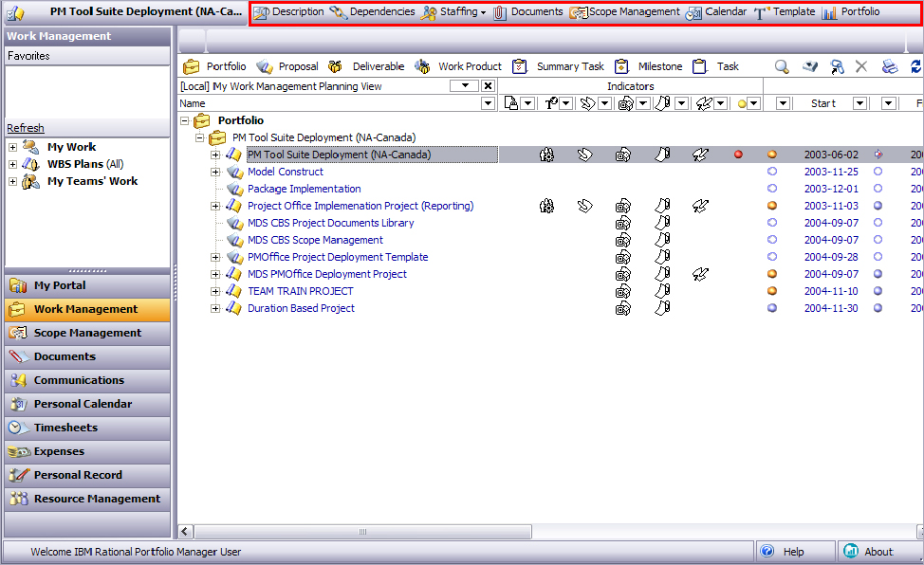Open the Start column filter dropdown
This screenshot has width=924, height=565.
[x=859, y=103]
